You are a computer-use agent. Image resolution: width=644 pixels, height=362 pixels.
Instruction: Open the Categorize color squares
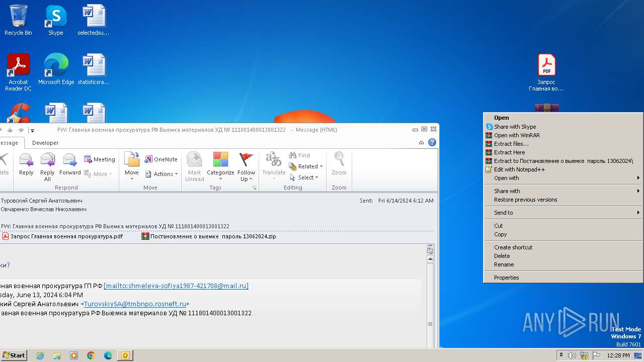(220, 167)
